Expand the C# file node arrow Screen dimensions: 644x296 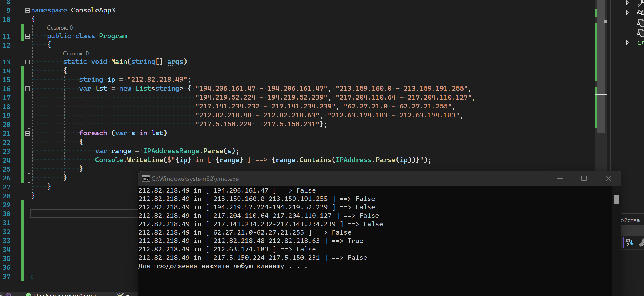click(627, 43)
